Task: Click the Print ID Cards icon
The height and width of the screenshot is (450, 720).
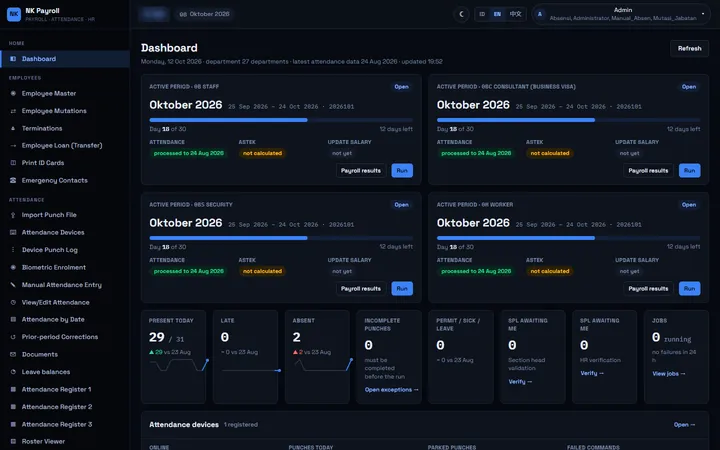Action: [13, 163]
